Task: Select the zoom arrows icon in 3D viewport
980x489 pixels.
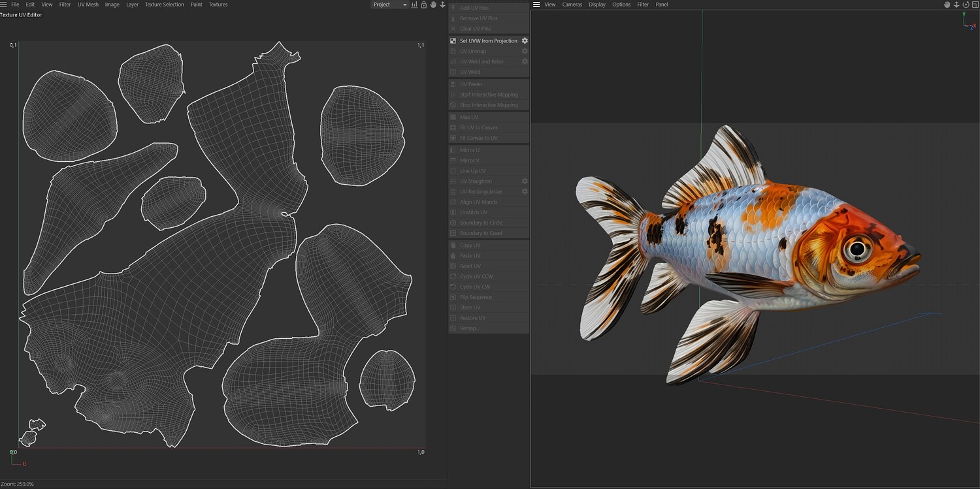Action: point(956,5)
